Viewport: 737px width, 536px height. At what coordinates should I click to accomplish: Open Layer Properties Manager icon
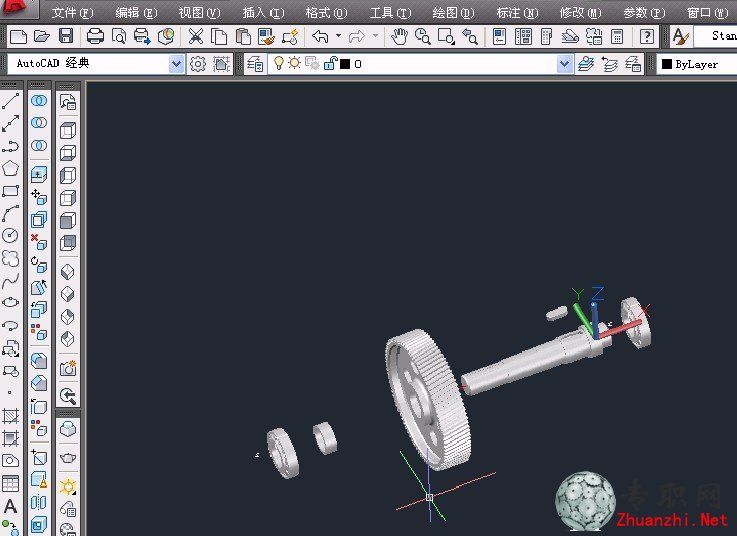click(255, 64)
